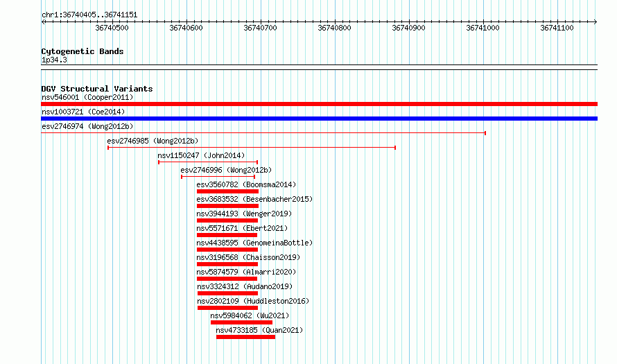
Task: Select the nsv3196568 (Chaisson2019) variant bar
Action: pyautogui.click(x=227, y=264)
